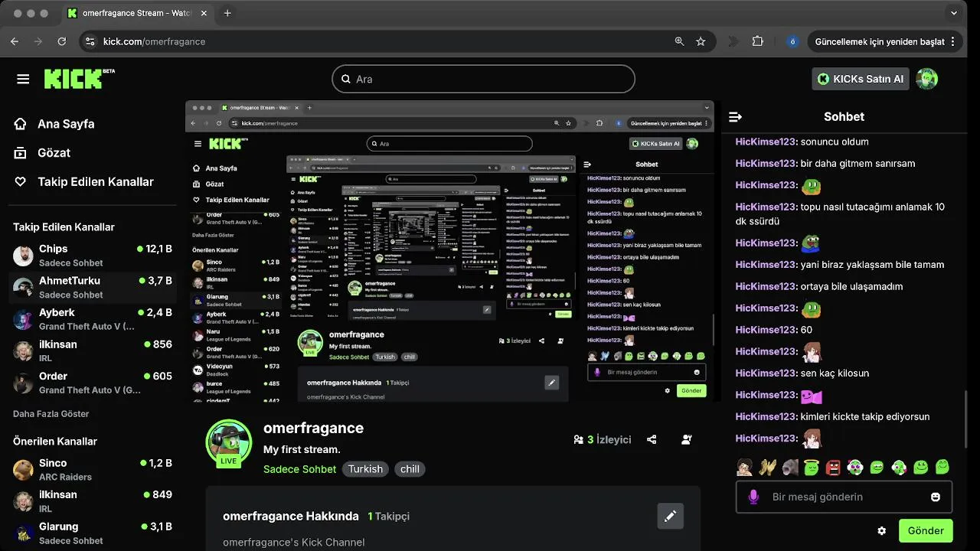Click the Ara search field
This screenshot has height=551, width=980.
484,79
